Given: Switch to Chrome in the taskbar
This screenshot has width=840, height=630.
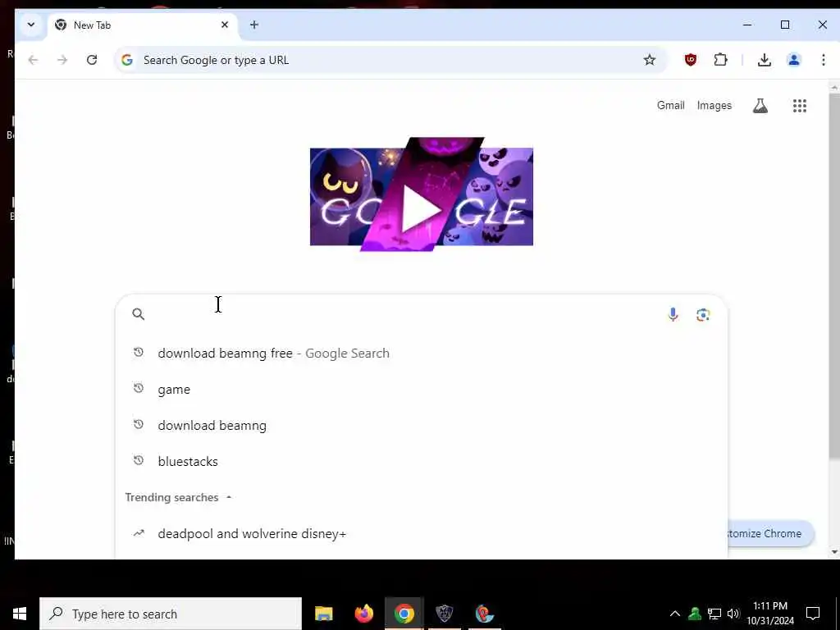Looking at the screenshot, I should [x=404, y=614].
